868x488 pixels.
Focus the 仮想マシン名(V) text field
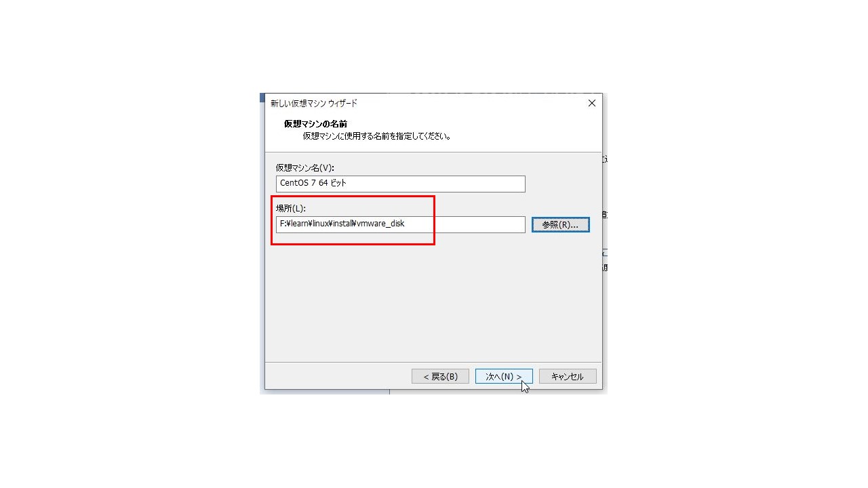400,184
